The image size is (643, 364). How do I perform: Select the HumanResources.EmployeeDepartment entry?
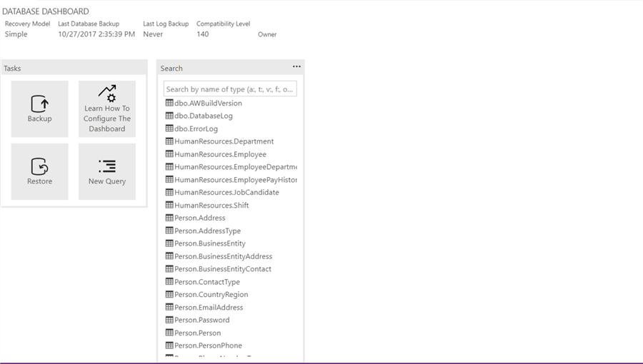click(236, 167)
